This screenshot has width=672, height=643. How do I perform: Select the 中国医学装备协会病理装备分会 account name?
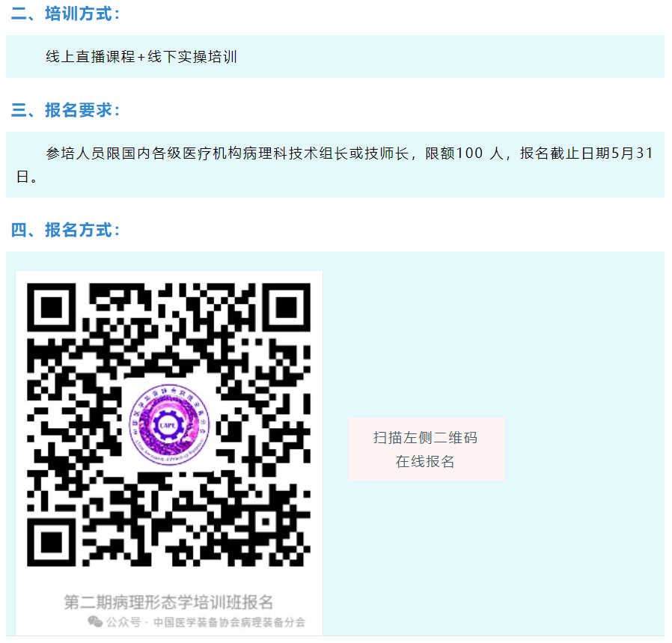[x=229, y=622]
